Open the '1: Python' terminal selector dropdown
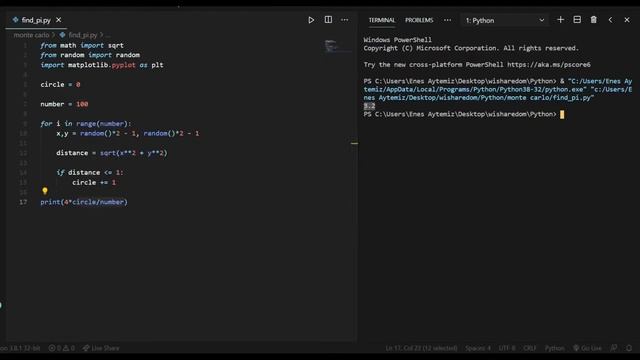The height and width of the screenshot is (360, 640). pos(505,20)
